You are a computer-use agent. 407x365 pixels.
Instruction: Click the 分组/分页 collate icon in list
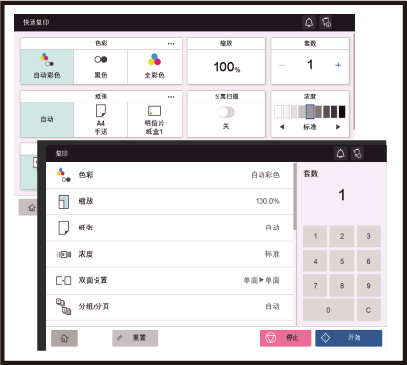tap(63, 307)
